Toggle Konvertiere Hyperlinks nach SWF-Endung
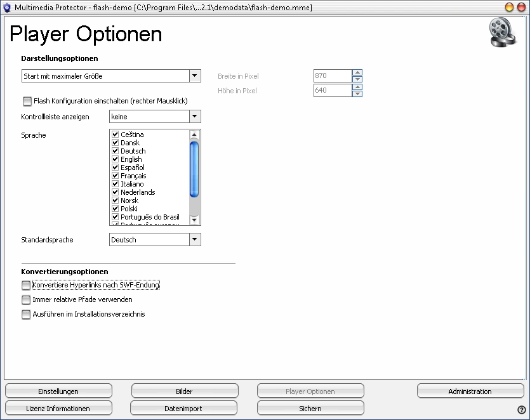530x420 pixels. (x=26, y=285)
